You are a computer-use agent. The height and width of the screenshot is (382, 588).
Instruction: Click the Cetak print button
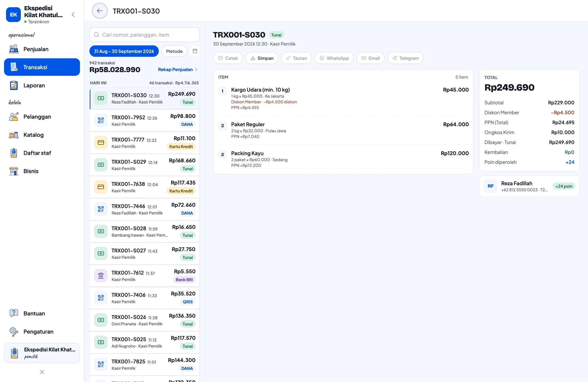[x=228, y=58]
